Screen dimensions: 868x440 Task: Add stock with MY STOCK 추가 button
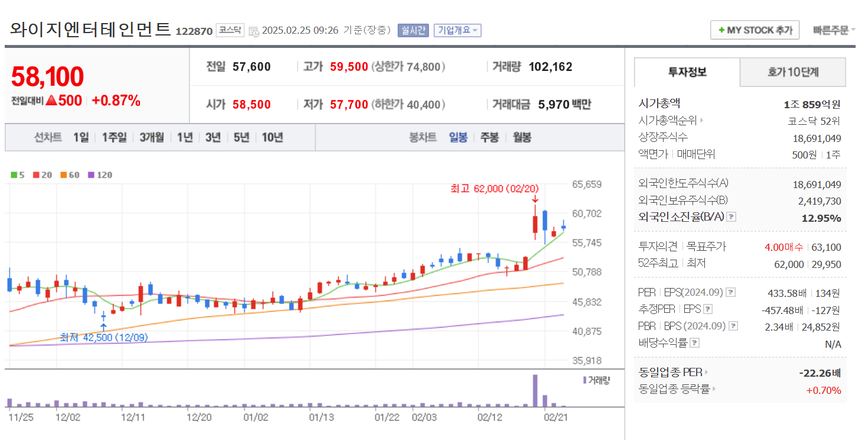pos(755,30)
